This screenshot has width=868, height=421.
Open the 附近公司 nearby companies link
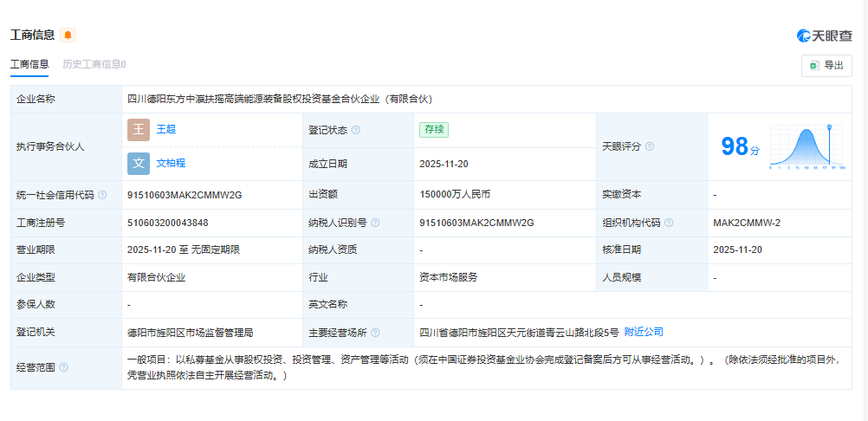[644, 332]
